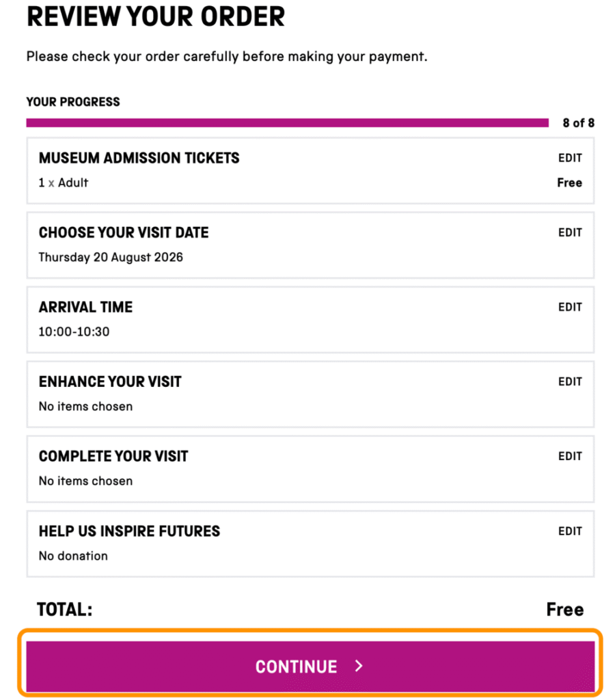
Task: Click the Thursday 20 August 2026 date text
Action: point(111,257)
